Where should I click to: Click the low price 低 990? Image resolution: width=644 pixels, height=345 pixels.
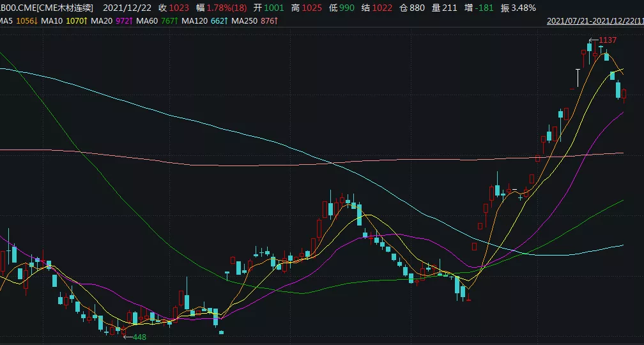[341, 8]
